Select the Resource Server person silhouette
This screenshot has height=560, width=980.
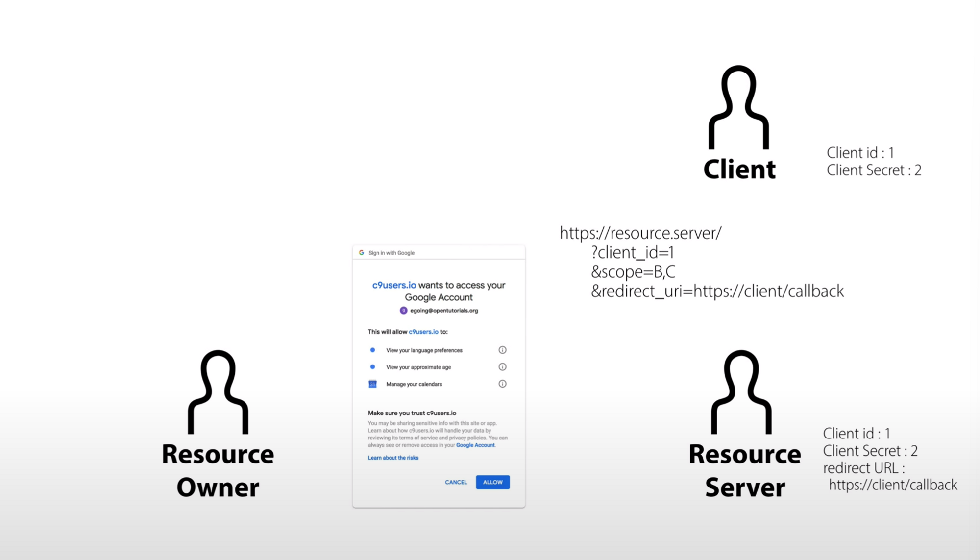click(741, 392)
